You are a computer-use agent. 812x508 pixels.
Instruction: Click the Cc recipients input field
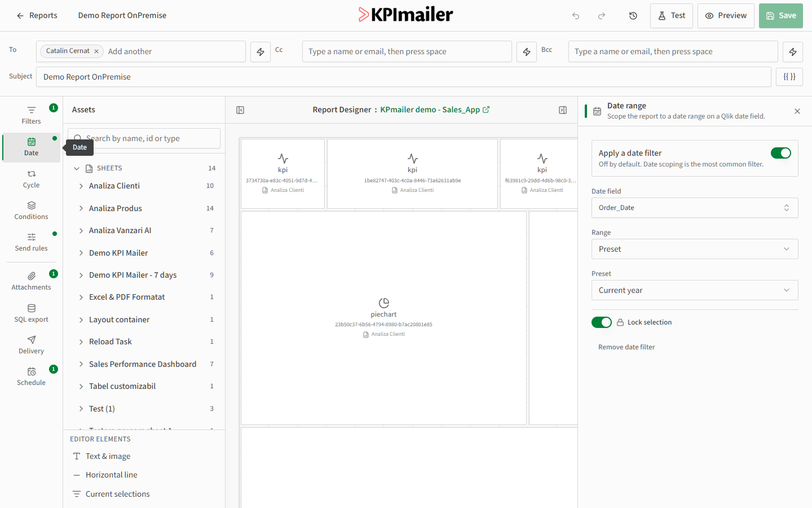[x=407, y=51]
